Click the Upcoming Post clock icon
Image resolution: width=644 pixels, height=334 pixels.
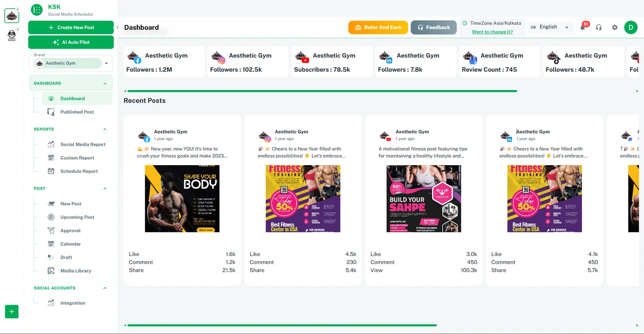[51, 217]
